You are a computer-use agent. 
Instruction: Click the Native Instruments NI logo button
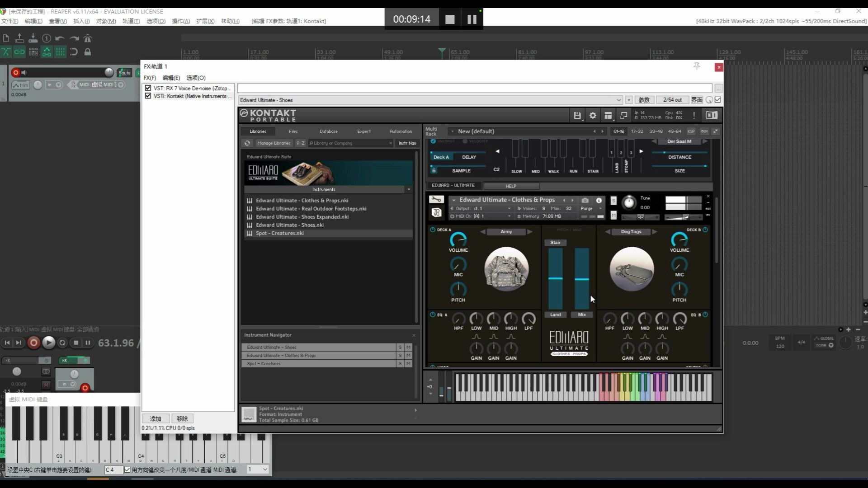[x=712, y=115]
